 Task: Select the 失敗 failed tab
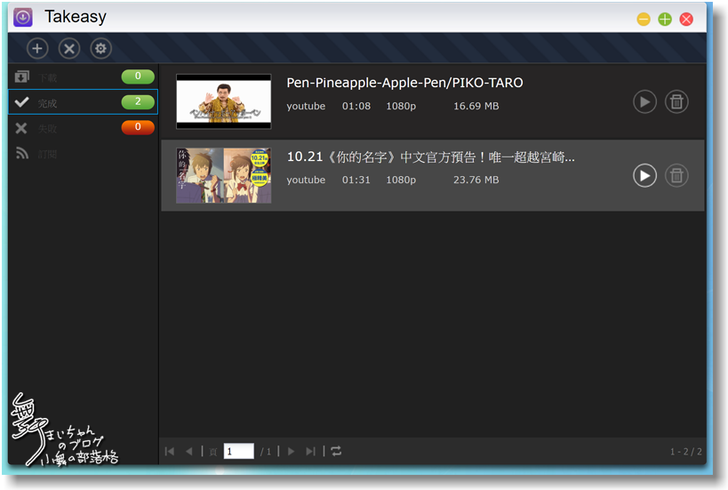(83, 128)
